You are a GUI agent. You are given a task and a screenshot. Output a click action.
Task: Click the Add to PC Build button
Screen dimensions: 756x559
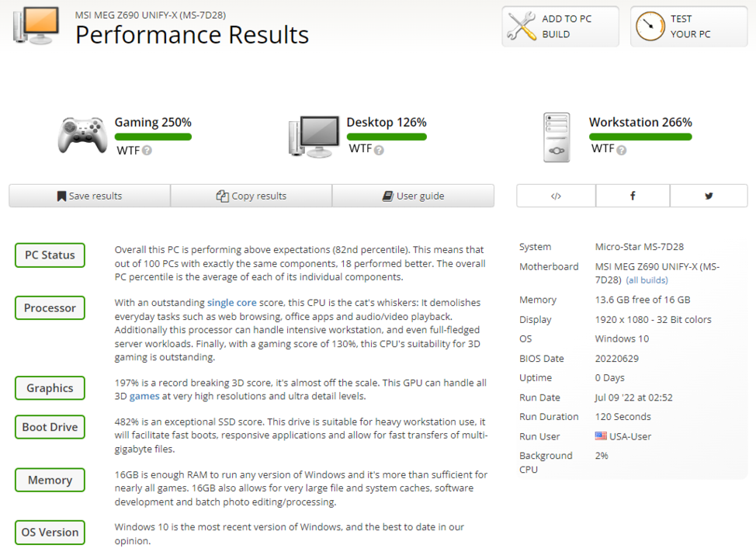click(560, 26)
